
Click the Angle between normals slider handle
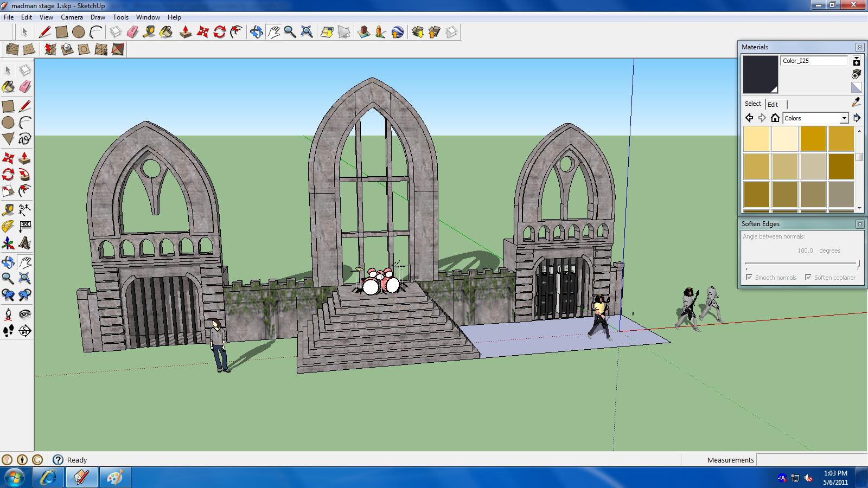858,264
